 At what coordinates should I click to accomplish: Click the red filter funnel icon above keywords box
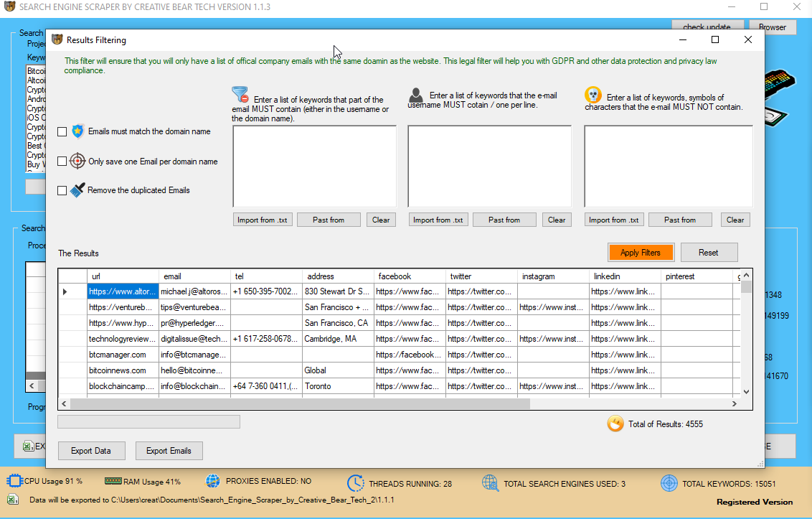(x=238, y=93)
